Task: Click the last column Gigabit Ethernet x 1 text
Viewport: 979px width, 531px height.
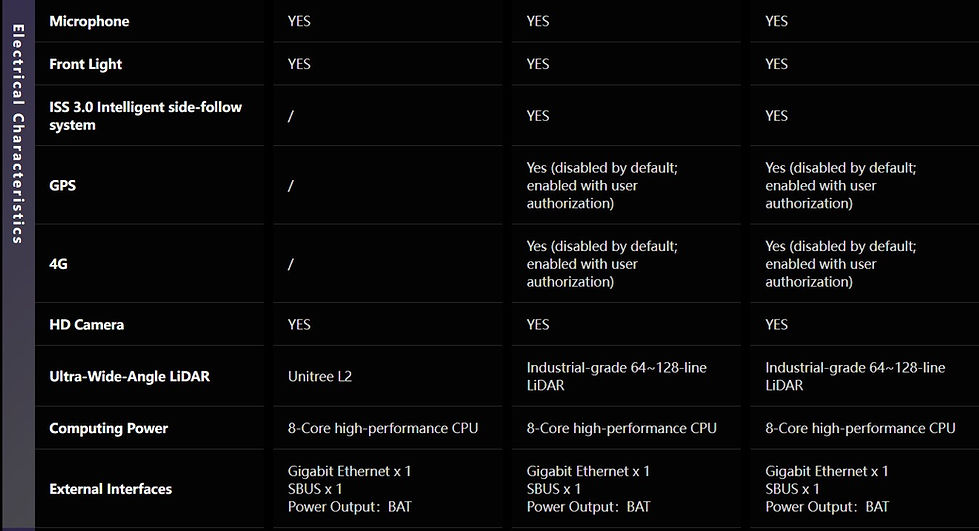Action: tap(827, 472)
